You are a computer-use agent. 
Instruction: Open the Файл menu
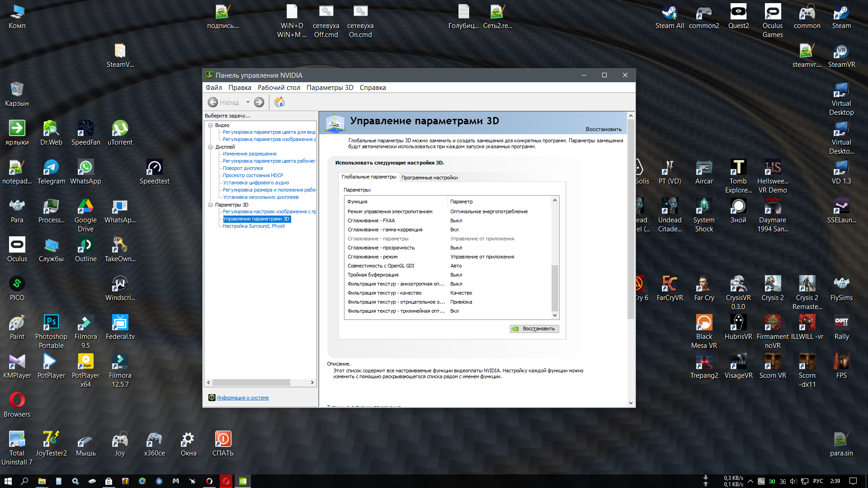(214, 88)
